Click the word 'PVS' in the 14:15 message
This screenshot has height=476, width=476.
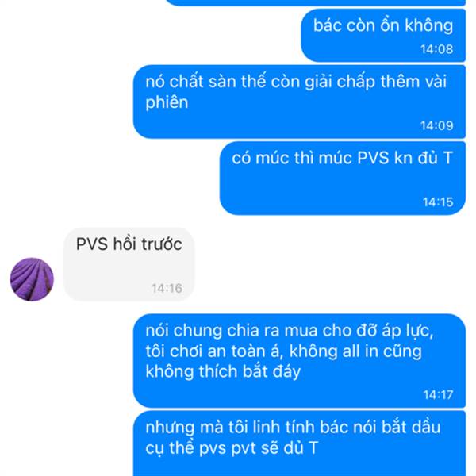coord(373,158)
